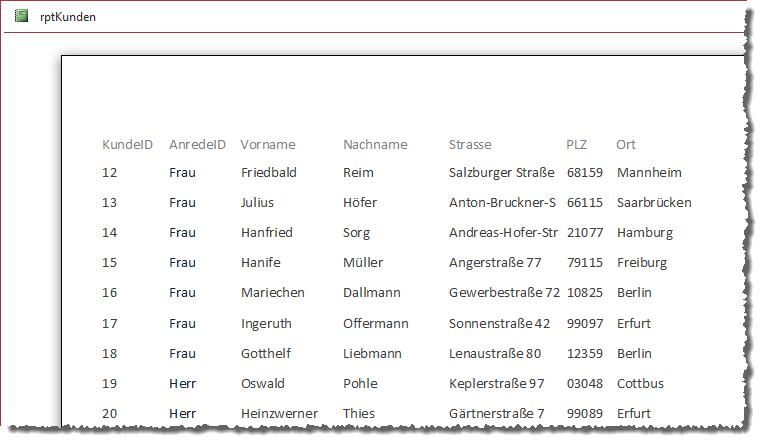Click the PLZ column header
The image size is (764, 445).
(x=576, y=145)
